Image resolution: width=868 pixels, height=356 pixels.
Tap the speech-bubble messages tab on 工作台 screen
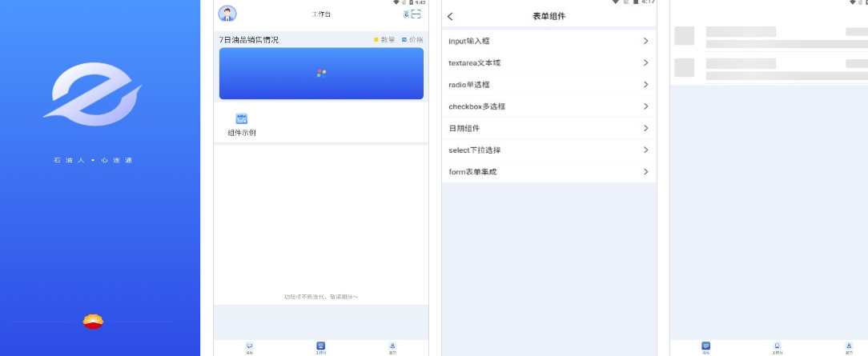click(250, 346)
